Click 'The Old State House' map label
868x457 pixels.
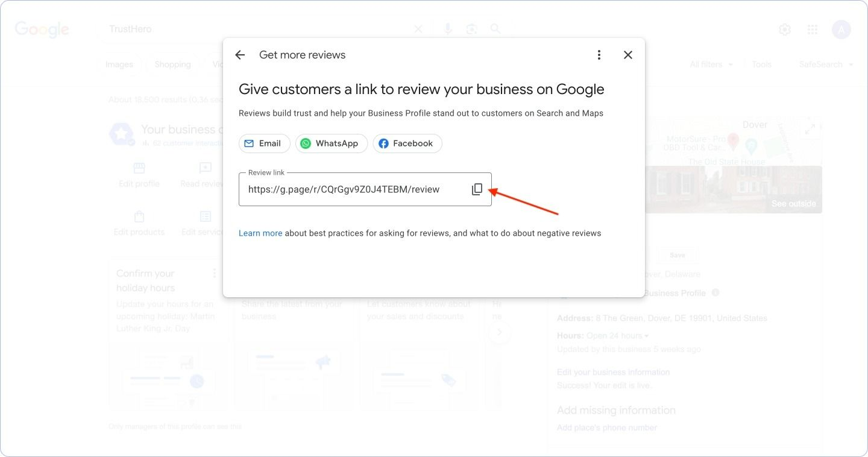tap(726, 162)
